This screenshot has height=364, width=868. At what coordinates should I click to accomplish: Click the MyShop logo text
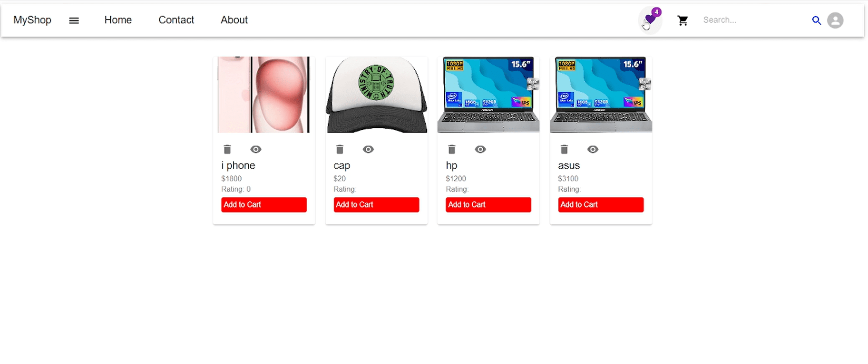32,20
